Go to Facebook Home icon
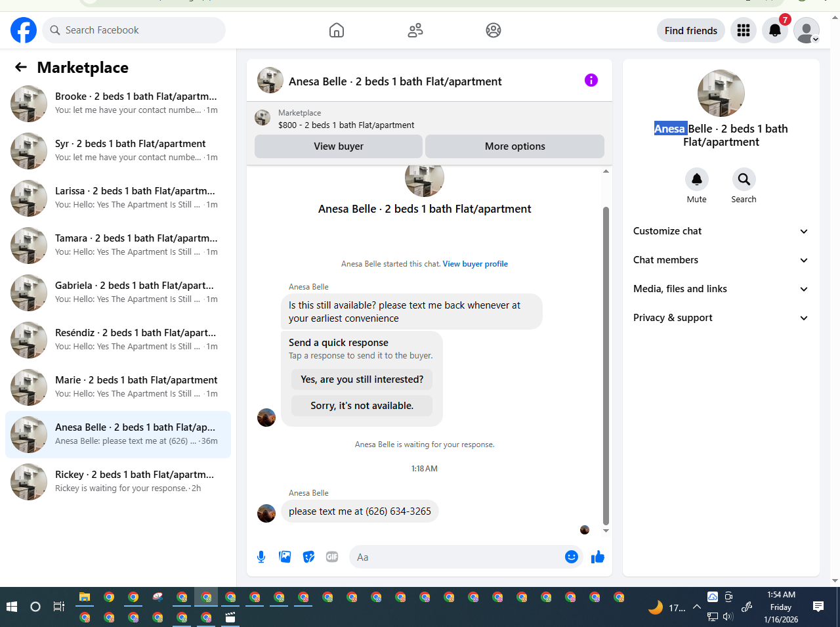This screenshot has height=627, width=840. pyautogui.click(x=337, y=30)
